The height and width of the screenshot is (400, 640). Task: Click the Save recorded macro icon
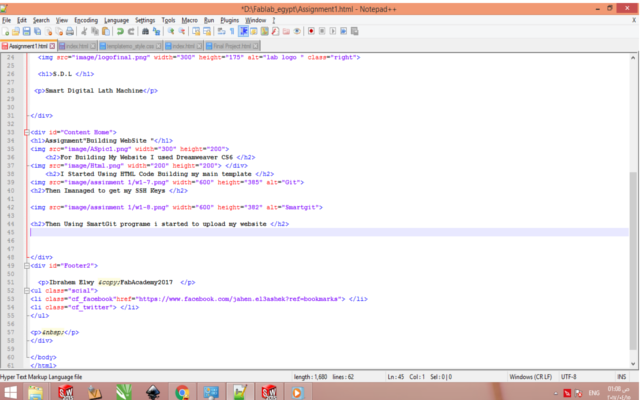(354, 31)
